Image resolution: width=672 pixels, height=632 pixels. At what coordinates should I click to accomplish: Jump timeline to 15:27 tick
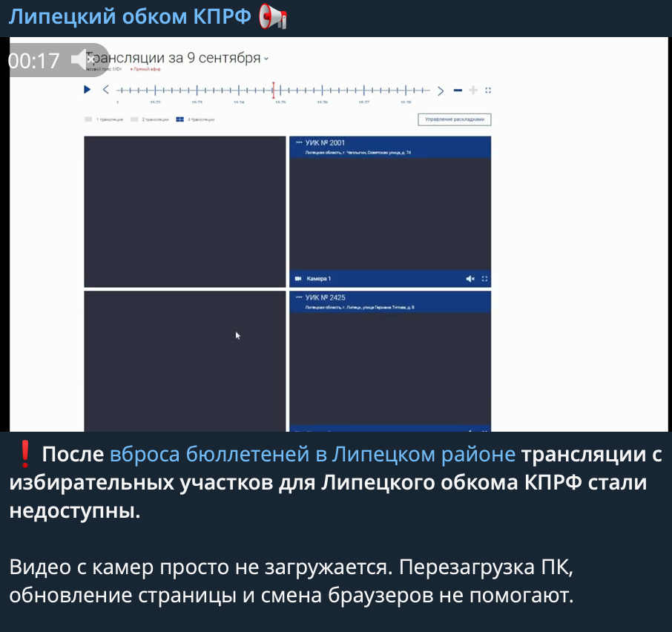coord(364,90)
